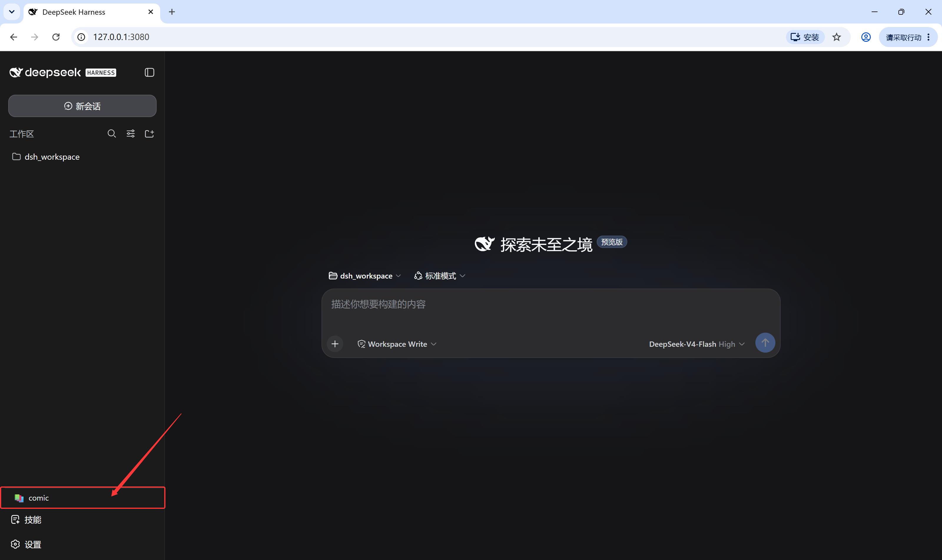Go forward with the browser forward arrow
Viewport: 942px width, 560px height.
(35, 37)
